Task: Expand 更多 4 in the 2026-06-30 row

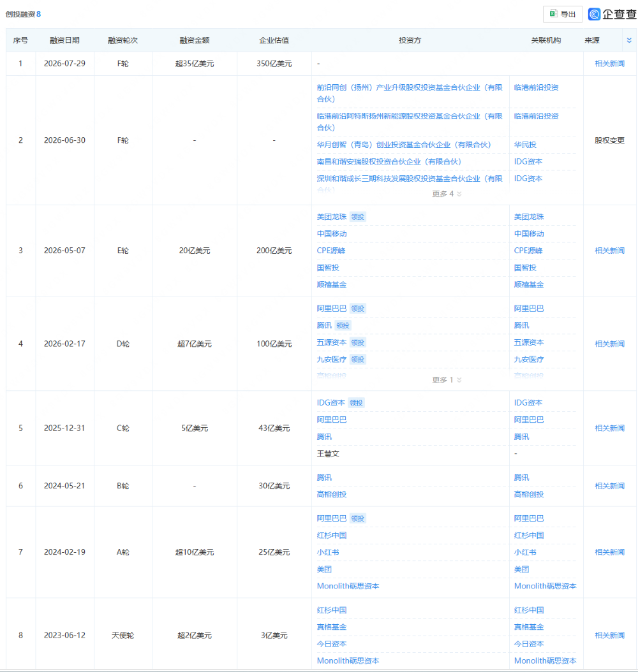Action: [x=447, y=194]
